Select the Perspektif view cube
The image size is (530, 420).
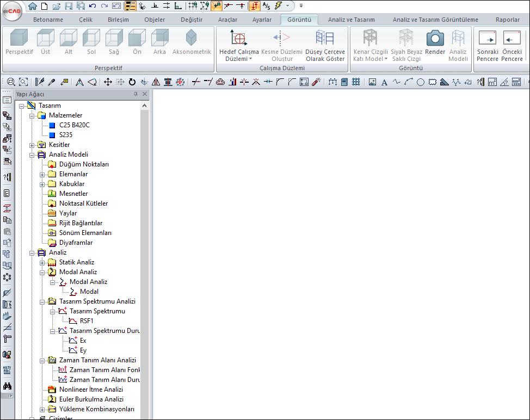click(19, 39)
